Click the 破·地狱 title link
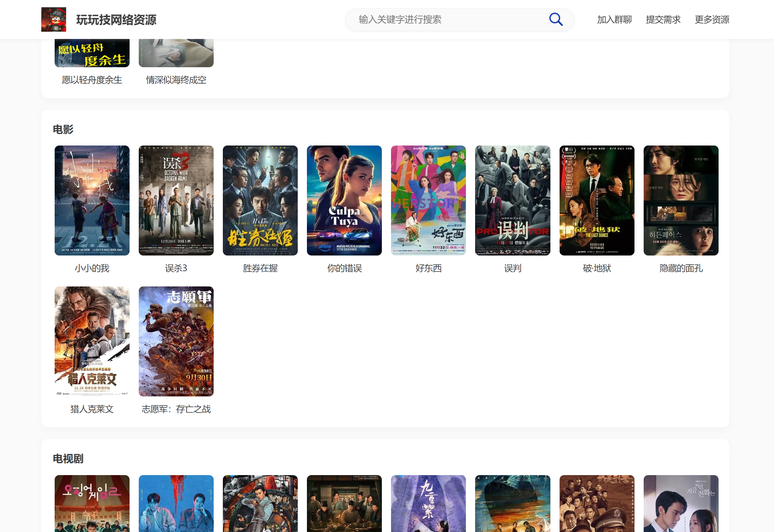Viewport: 774px width, 532px height. (597, 268)
